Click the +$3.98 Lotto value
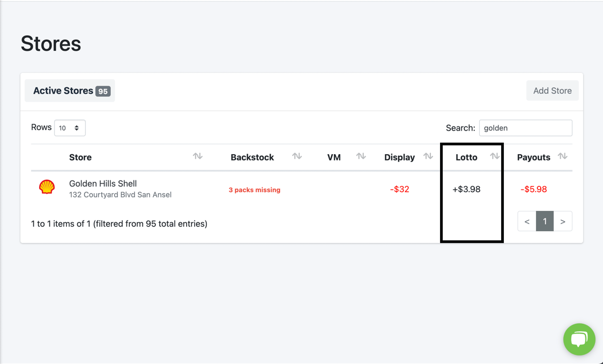The width and height of the screenshot is (603, 364). 466,189
